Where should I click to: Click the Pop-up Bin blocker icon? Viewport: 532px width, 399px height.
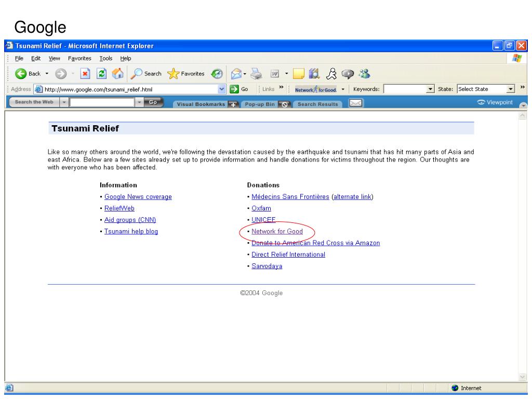pyautogui.click(x=285, y=104)
